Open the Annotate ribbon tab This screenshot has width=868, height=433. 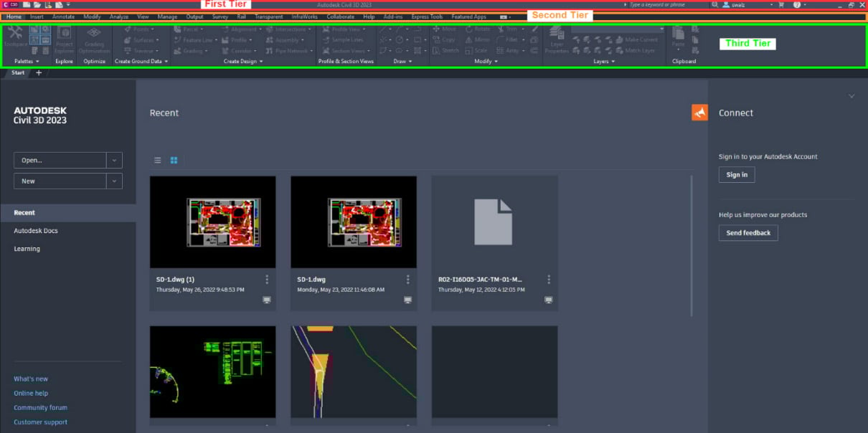(63, 16)
